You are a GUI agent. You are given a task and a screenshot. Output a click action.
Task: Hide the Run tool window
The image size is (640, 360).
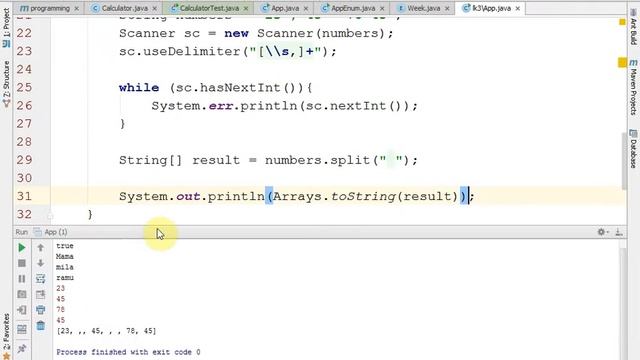point(619,232)
